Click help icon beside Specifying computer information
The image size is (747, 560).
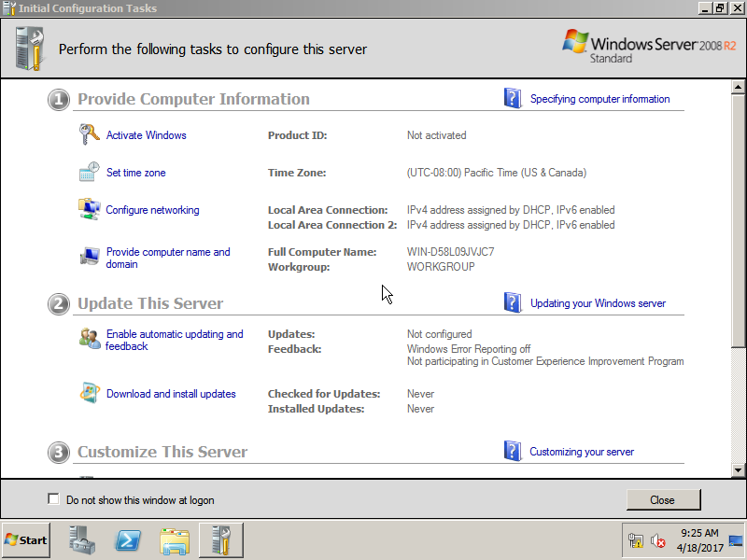click(x=513, y=98)
